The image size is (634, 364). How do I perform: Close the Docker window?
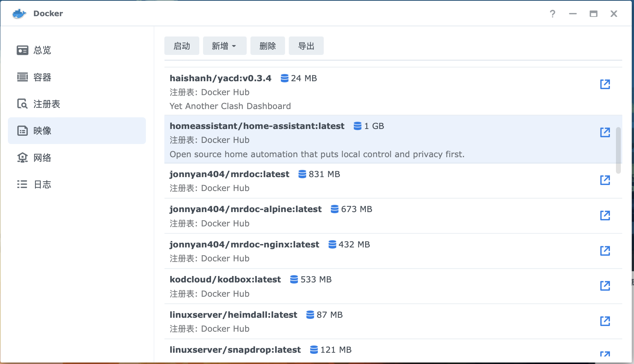614,14
